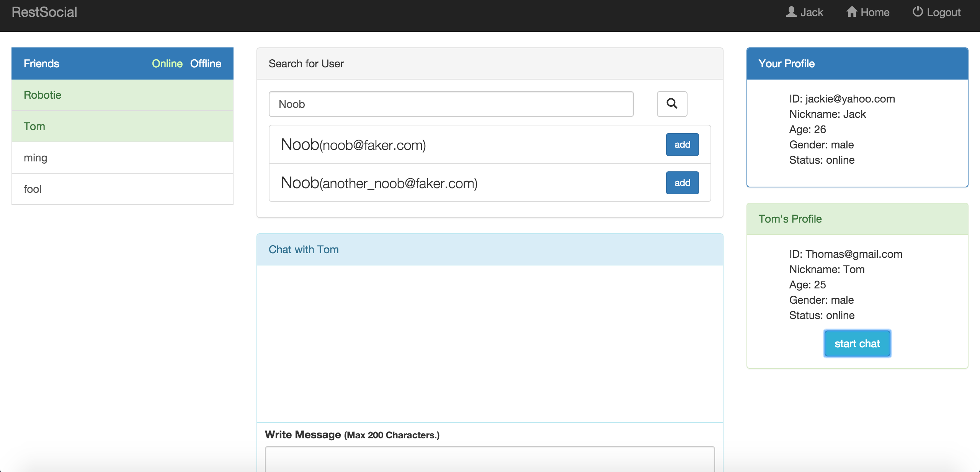The width and height of the screenshot is (980, 472).
Task: Click Tom's Profile panel heading
Action: pos(857,219)
